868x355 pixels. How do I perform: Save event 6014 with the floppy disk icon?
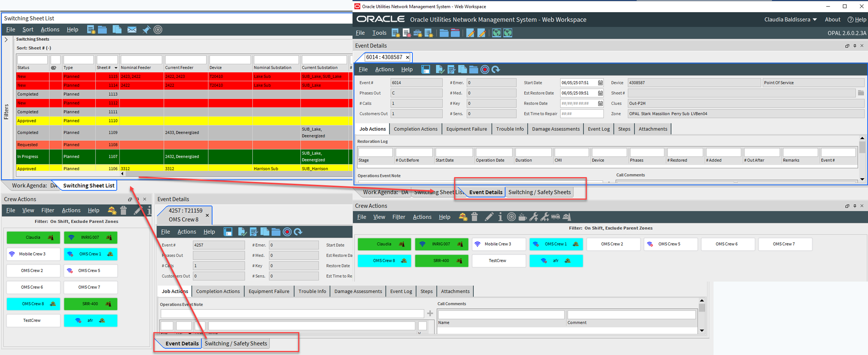click(x=426, y=70)
